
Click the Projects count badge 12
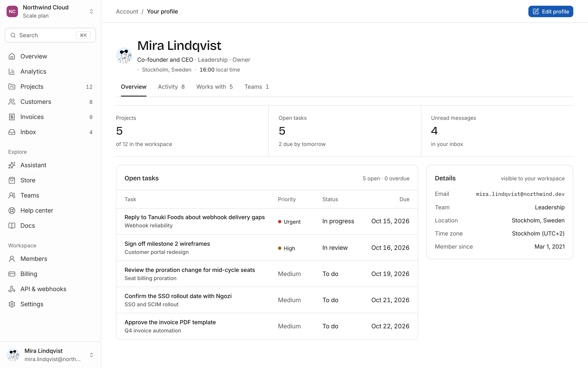(x=89, y=87)
